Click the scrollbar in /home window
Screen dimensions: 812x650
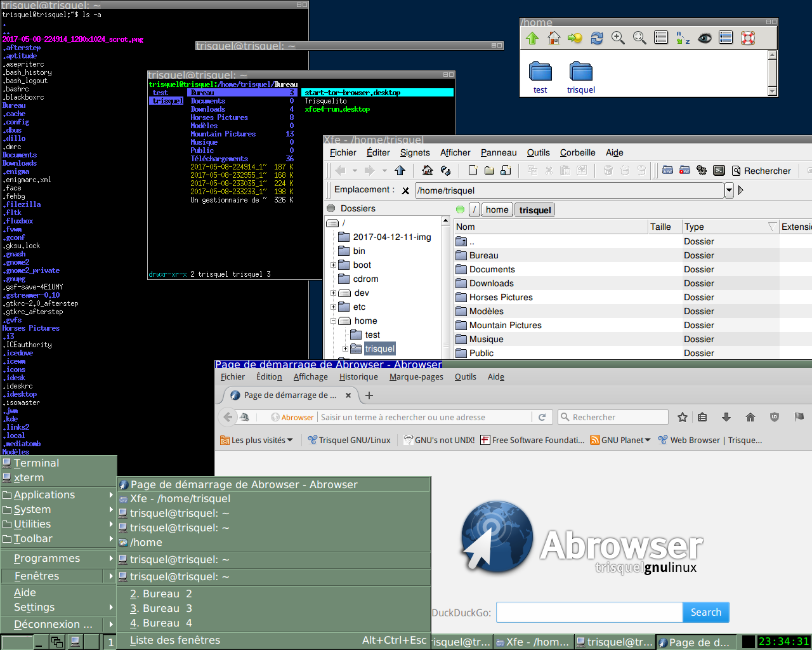(772, 73)
